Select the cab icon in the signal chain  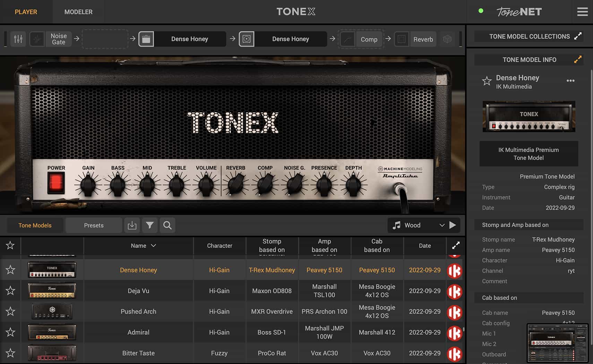point(247,39)
